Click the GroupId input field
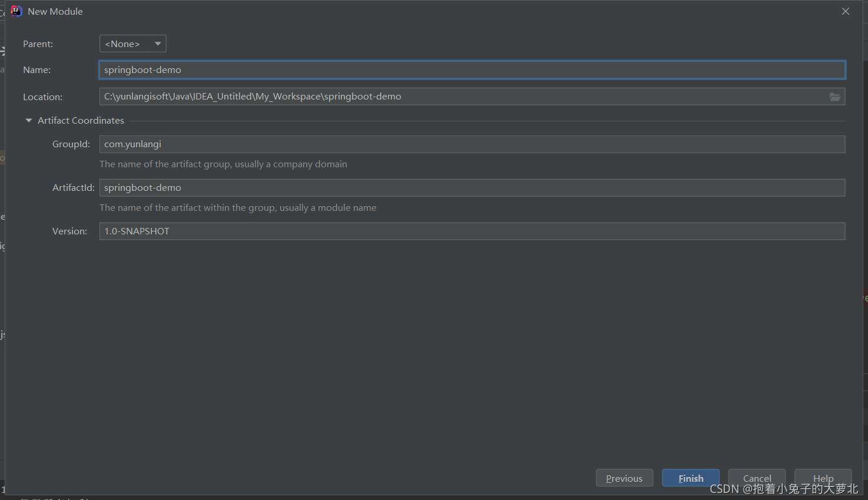The width and height of the screenshot is (868, 500). [472, 144]
